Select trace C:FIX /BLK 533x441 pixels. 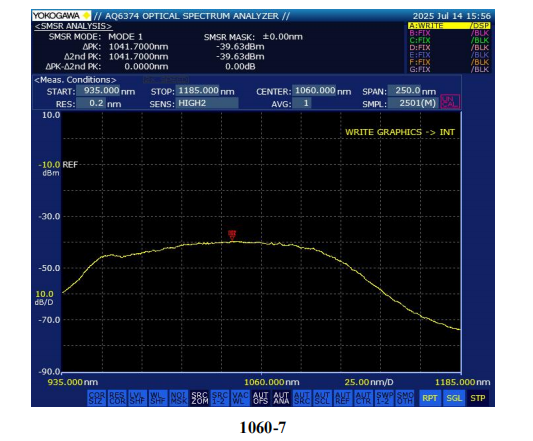pyautogui.click(x=449, y=40)
